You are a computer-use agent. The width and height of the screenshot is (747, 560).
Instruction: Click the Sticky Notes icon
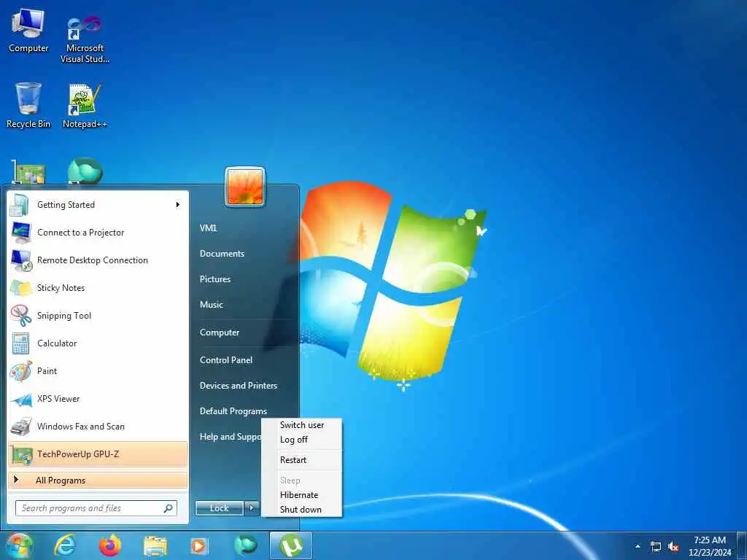(21, 287)
